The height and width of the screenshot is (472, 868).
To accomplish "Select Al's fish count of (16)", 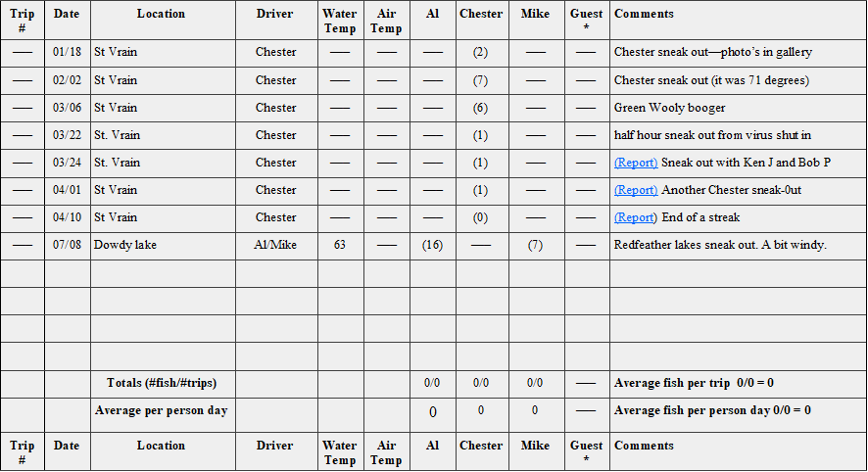I will (x=432, y=245).
